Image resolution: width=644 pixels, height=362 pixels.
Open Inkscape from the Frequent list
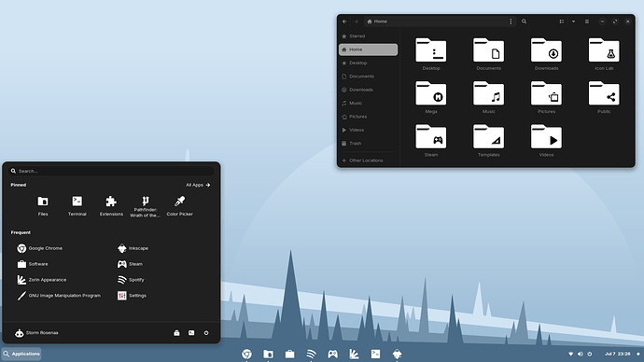pos(133,248)
